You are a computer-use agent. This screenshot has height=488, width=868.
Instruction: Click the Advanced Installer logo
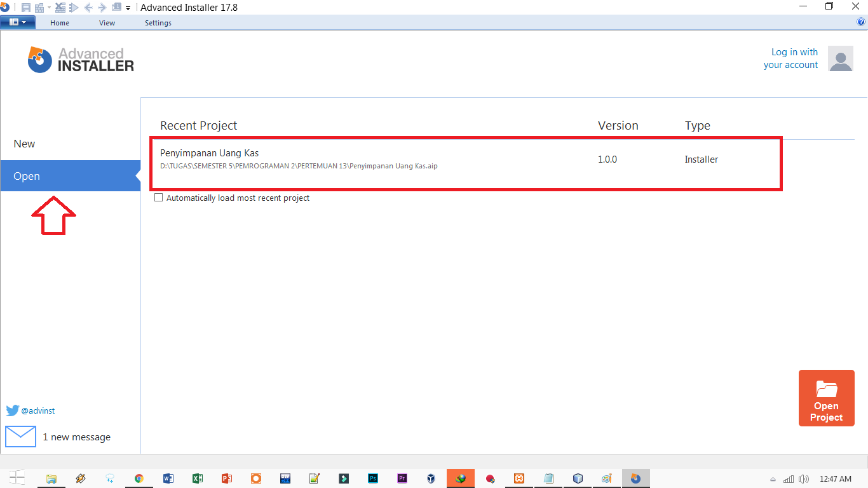tap(81, 60)
